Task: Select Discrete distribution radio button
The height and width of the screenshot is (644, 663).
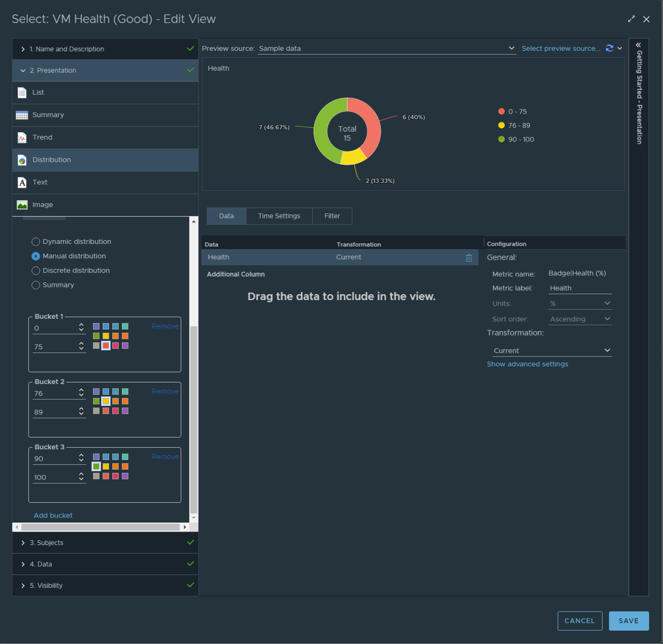Action: 36,270
